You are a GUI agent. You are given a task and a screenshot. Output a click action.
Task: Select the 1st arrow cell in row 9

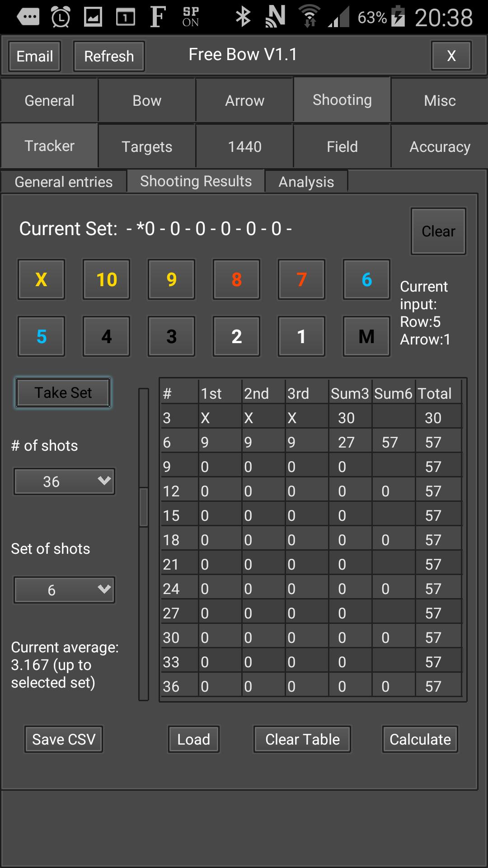pos(220,467)
